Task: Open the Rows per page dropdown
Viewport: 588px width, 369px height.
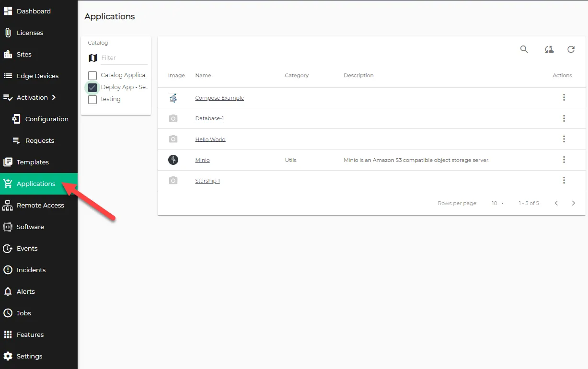Action: pos(498,203)
